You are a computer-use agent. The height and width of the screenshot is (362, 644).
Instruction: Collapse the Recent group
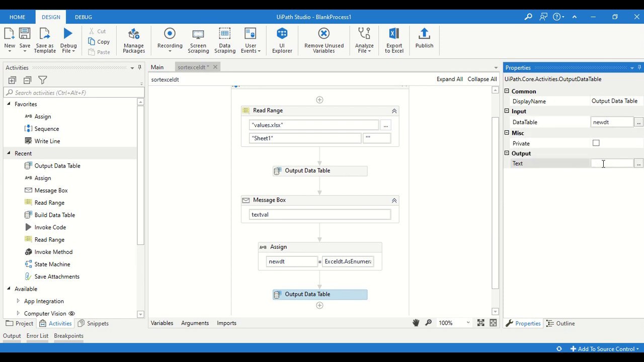(x=9, y=153)
